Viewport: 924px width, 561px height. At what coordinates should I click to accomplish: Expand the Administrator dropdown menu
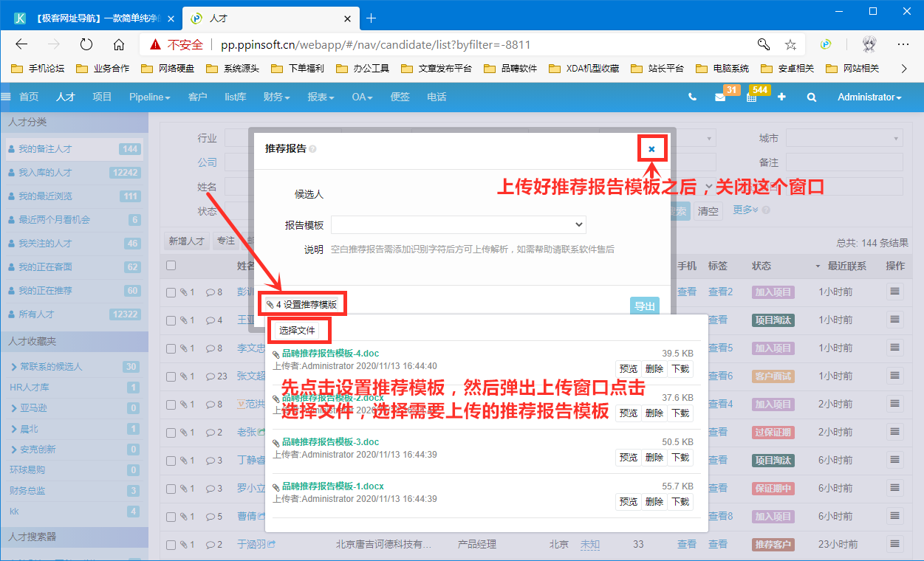click(x=869, y=97)
